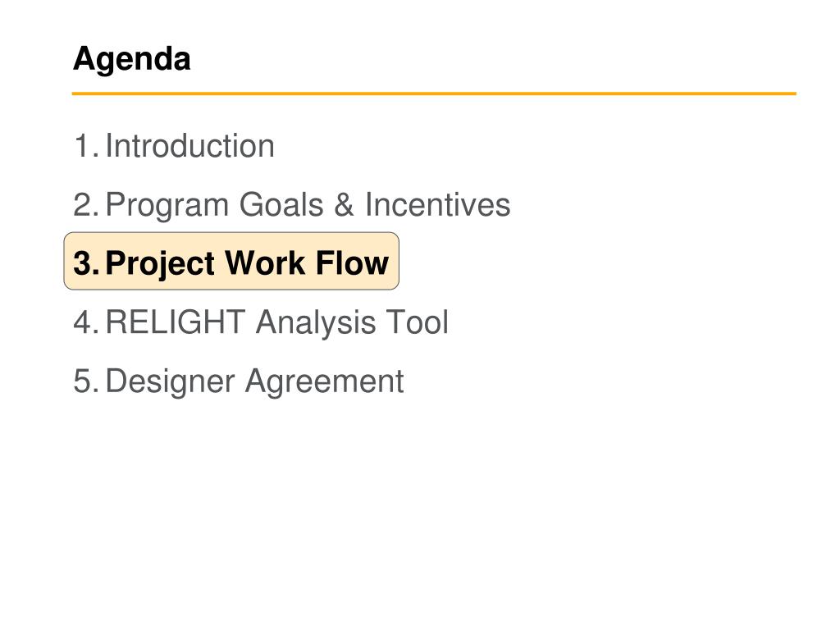Click the number 5 list marker
This screenshot has width=840, height=630.
[86, 381]
